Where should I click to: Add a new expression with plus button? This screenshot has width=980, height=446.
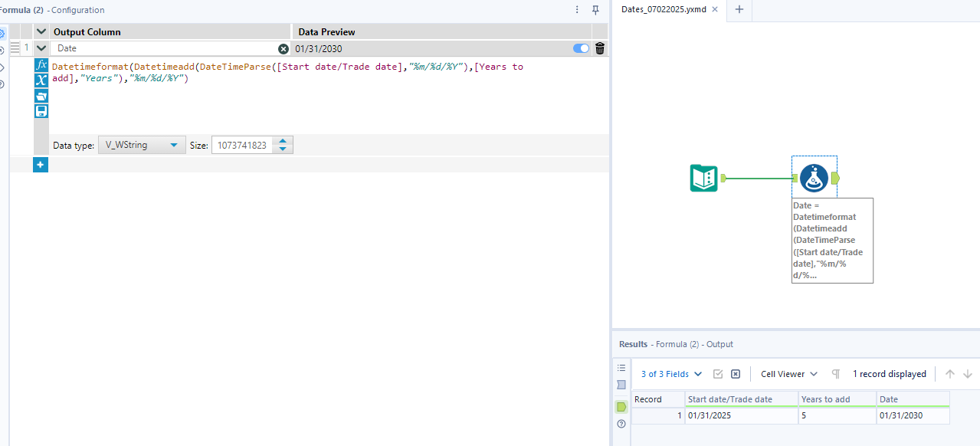40,165
